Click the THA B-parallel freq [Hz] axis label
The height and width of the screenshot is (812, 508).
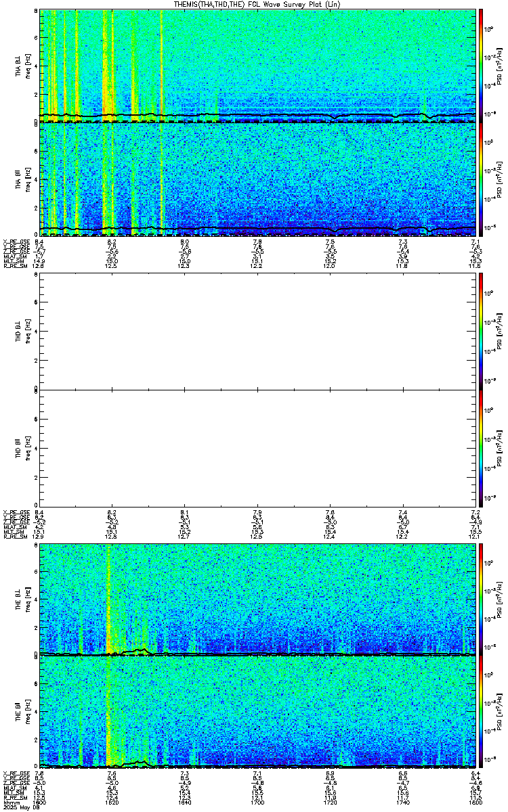click(28, 179)
